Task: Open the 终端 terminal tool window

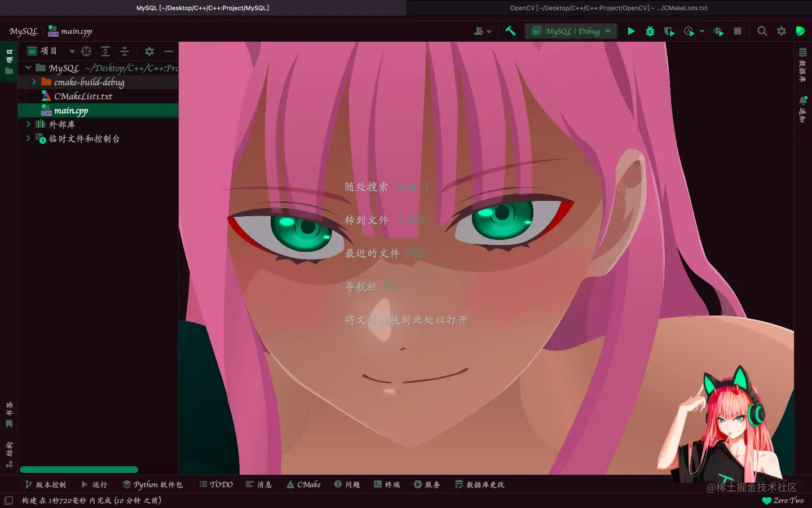Action: (387, 484)
